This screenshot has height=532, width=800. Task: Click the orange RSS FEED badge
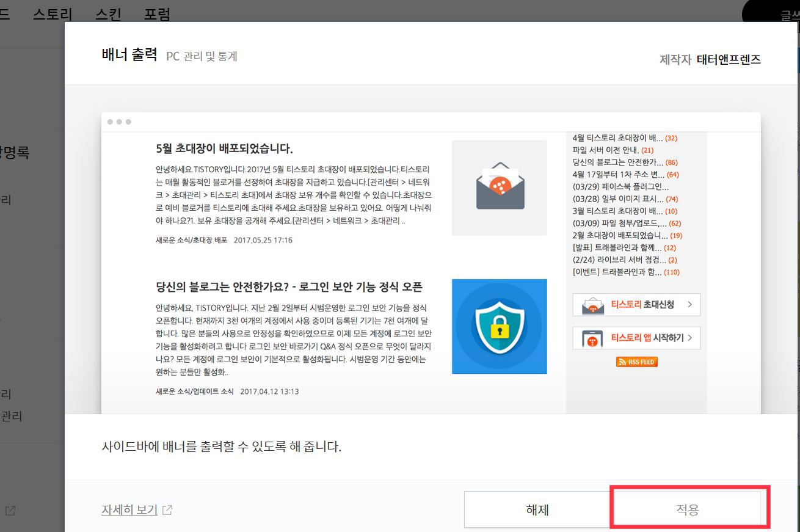point(637,362)
